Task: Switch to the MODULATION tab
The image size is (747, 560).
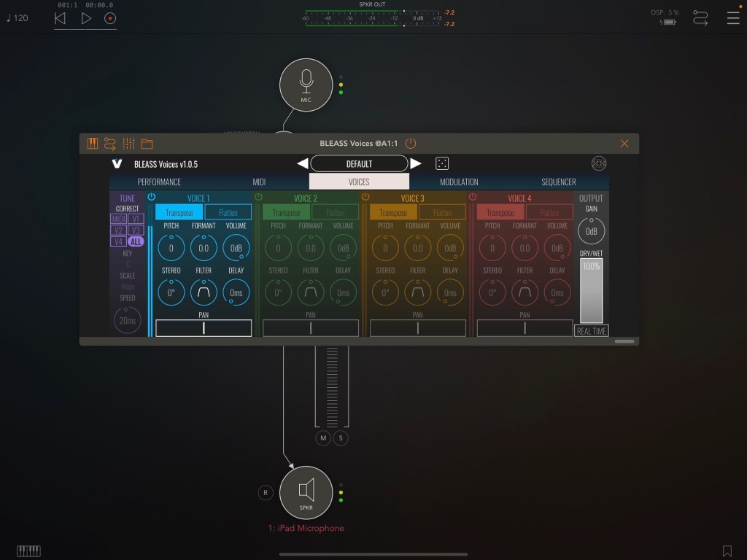Action: pos(459,182)
